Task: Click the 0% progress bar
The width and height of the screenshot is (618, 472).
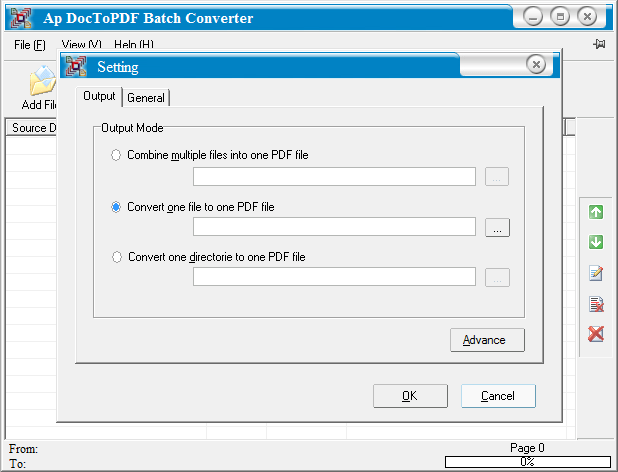Action: pyautogui.click(x=528, y=462)
